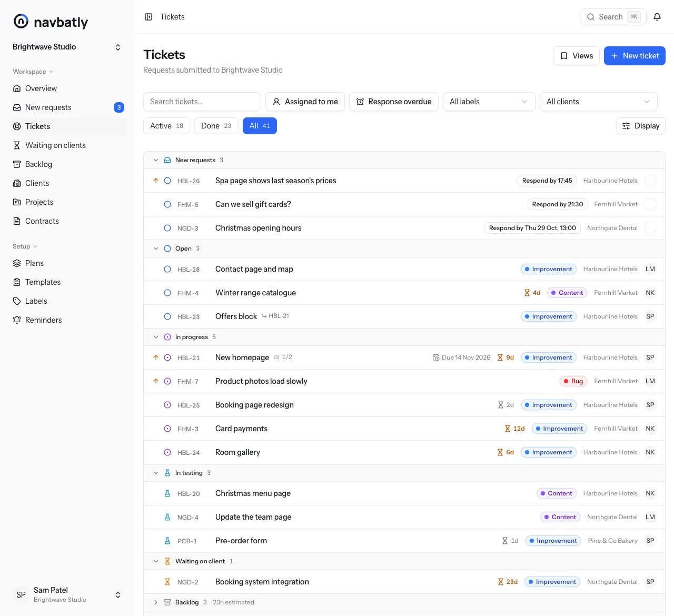Image resolution: width=674 pixels, height=616 pixels.
Task: Click status circle of HBL-26
Action: click(167, 181)
